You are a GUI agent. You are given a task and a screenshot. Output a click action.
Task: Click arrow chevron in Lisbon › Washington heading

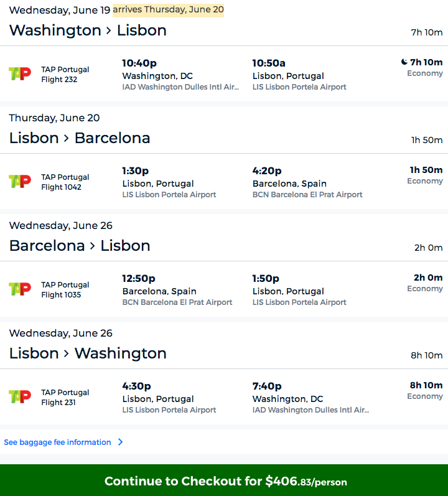click(67, 353)
